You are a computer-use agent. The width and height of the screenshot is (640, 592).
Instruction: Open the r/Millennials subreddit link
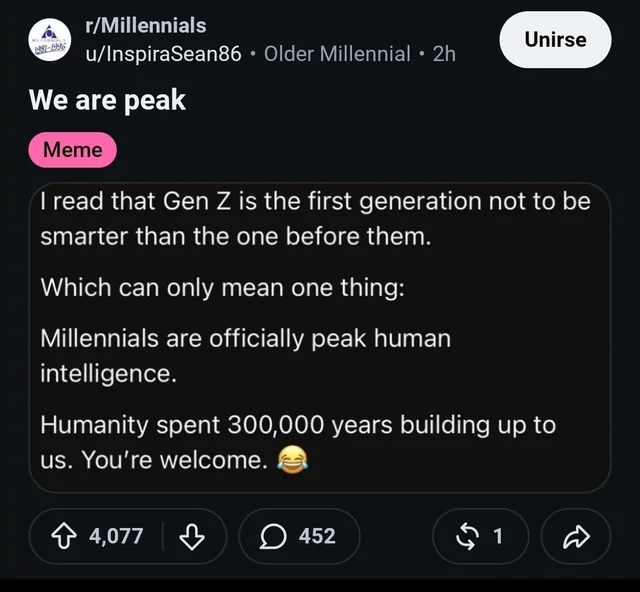146,25
